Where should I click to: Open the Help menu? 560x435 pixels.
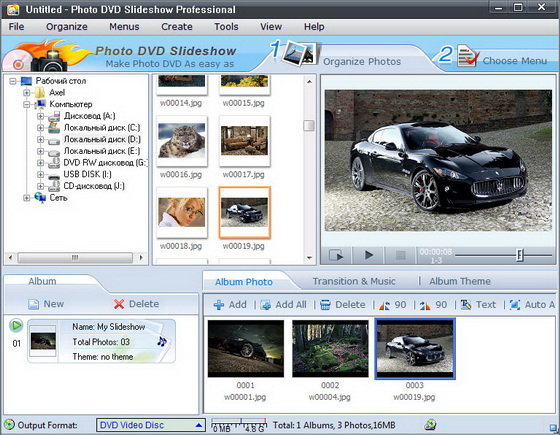point(314,27)
